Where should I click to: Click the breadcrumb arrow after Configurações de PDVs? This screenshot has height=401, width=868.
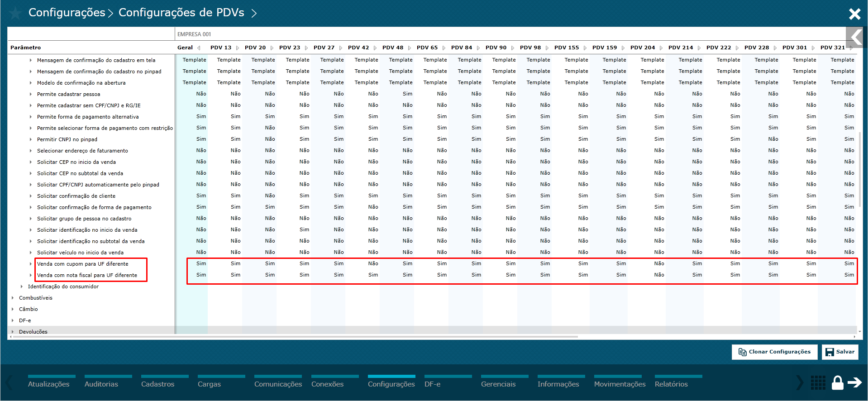254,13
